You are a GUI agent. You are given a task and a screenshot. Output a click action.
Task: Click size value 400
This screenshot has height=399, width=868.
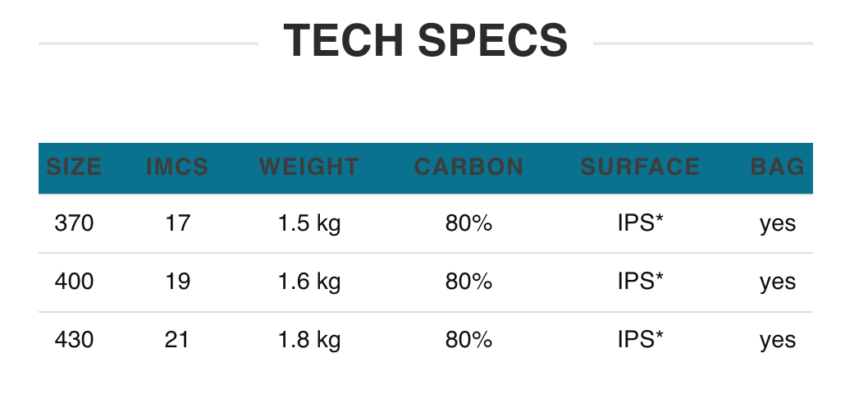74,282
